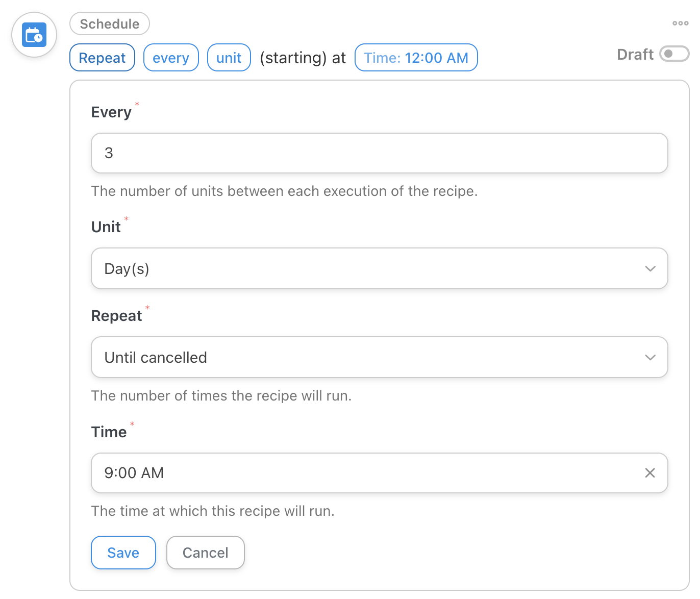The image size is (700, 599).
Task: Click the Time field label
Action: click(x=109, y=432)
